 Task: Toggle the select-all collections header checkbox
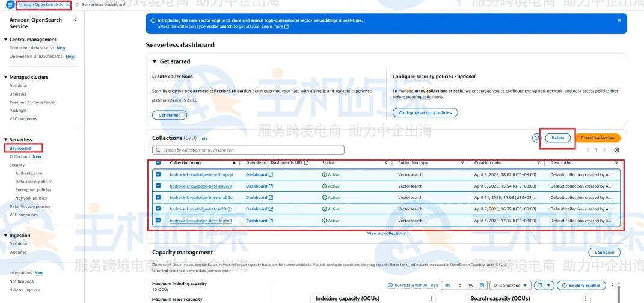pos(158,163)
